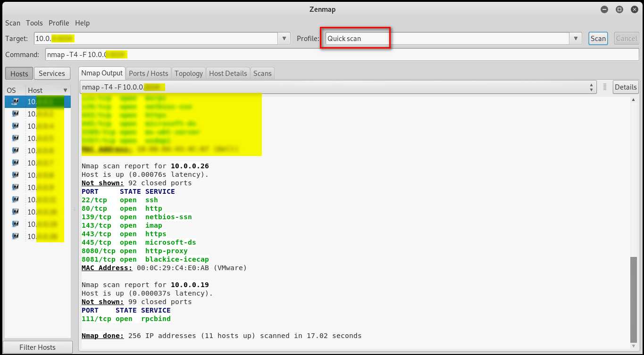Image resolution: width=644 pixels, height=355 pixels.
Task: Click the scan report IP 10.0.0.26
Action: [190, 166]
